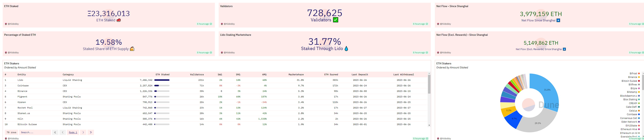Click refresh status in Lido Staking Marketshare card
This screenshot has width=644, height=140.
pos(420,53)
